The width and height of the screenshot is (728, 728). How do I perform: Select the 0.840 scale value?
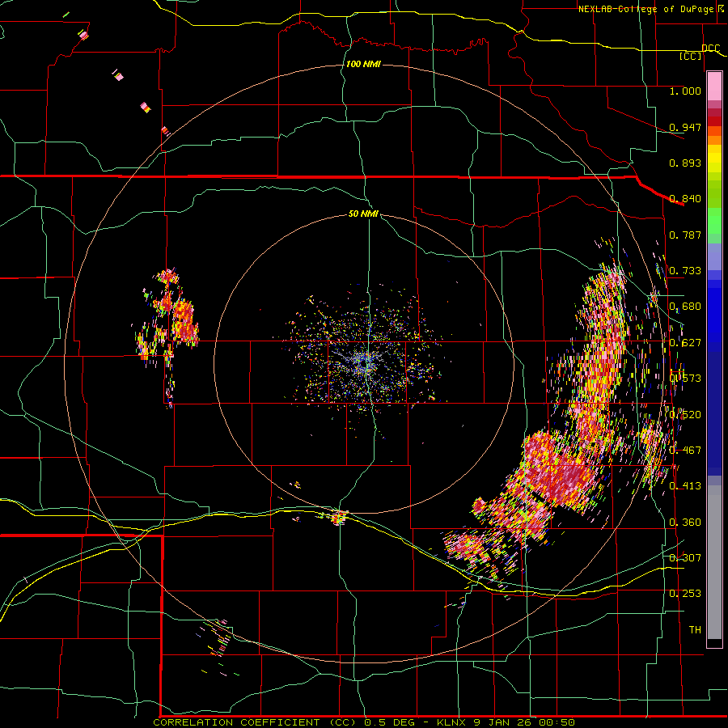coord(685,198)
